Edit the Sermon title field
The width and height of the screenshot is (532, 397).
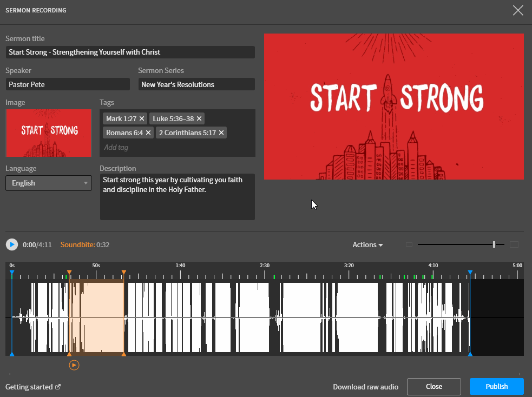click(130, 52)
